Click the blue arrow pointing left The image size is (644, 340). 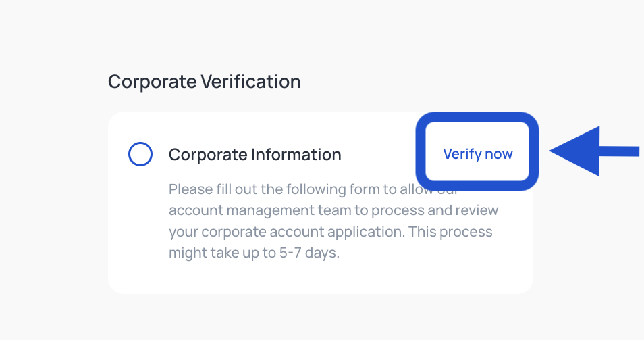(594, 151)
